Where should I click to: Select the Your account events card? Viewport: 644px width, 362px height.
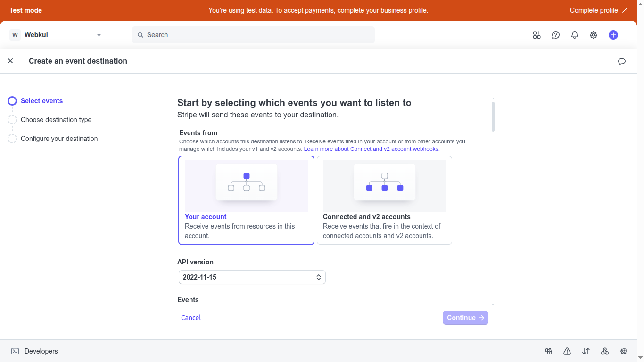(246, 200)
